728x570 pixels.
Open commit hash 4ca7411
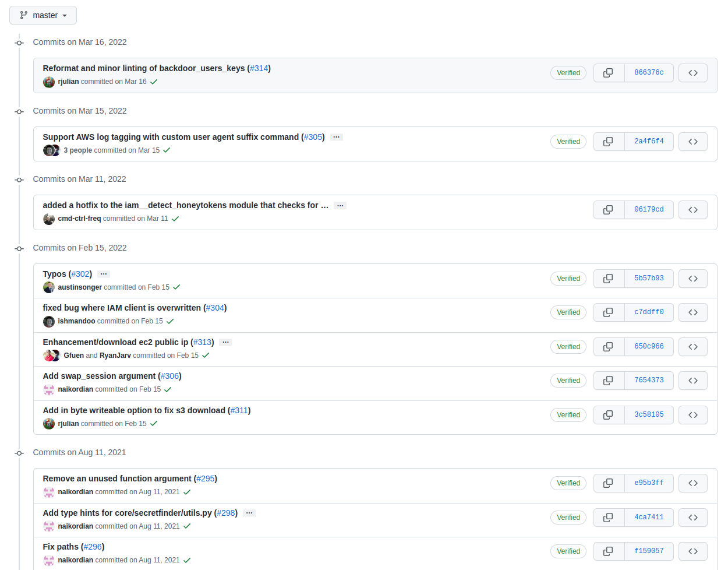point(649,518)
